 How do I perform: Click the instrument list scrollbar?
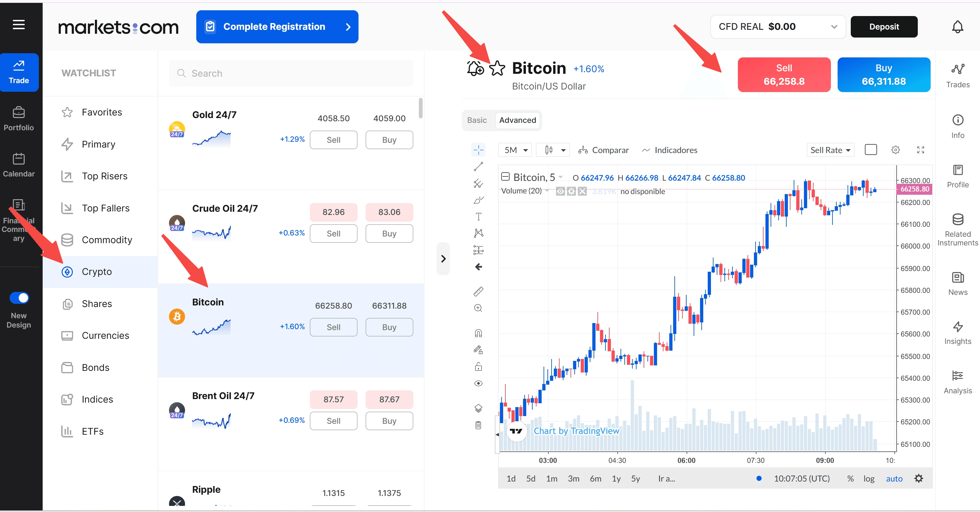coord(420,108)
